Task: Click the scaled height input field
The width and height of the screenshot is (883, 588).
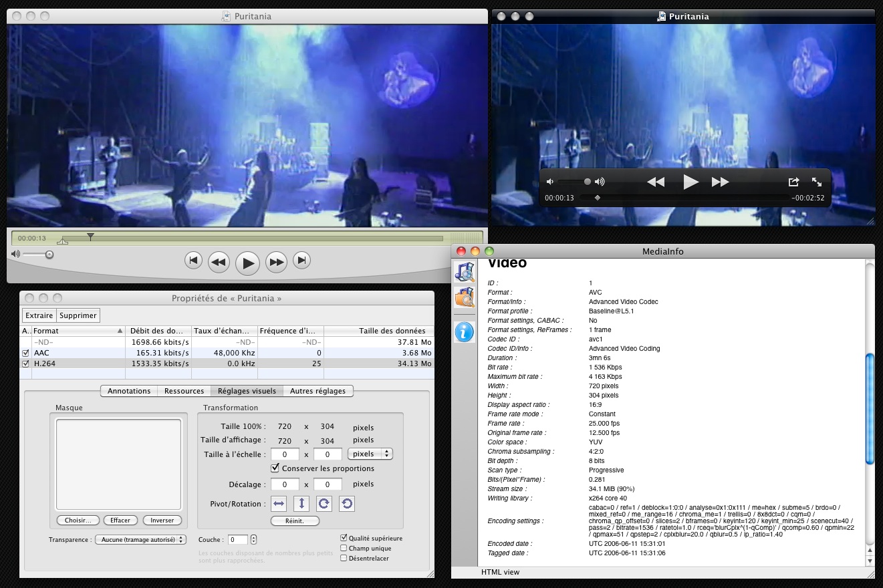Action: pos(328,454)
